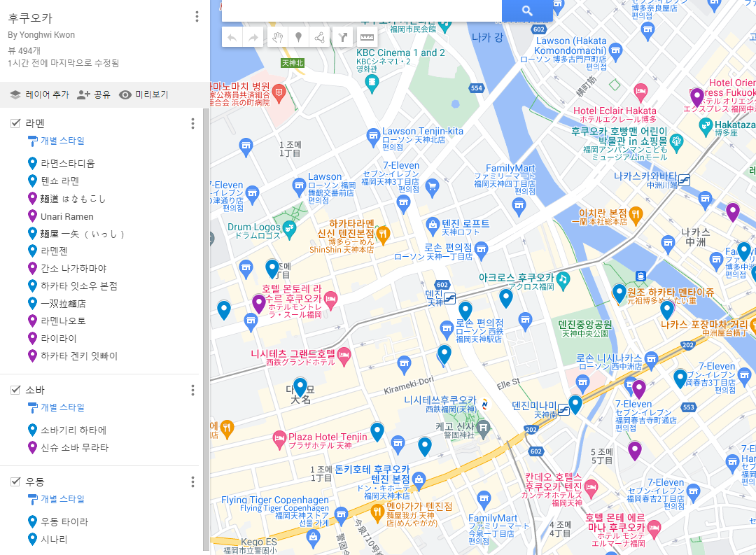
Task: Click the 케고 신사 shrine icon
Action: [483, 427]
